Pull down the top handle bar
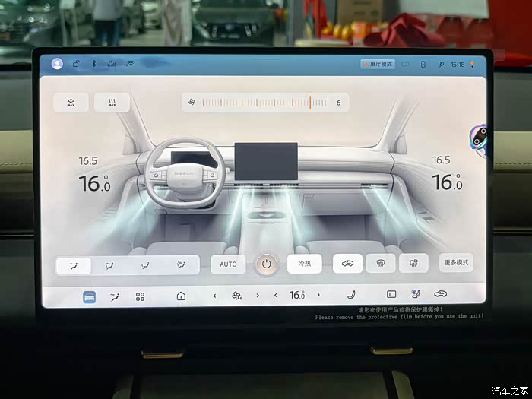Image resolution: width=532 pixels, height=399 pixels. point(266,59)
